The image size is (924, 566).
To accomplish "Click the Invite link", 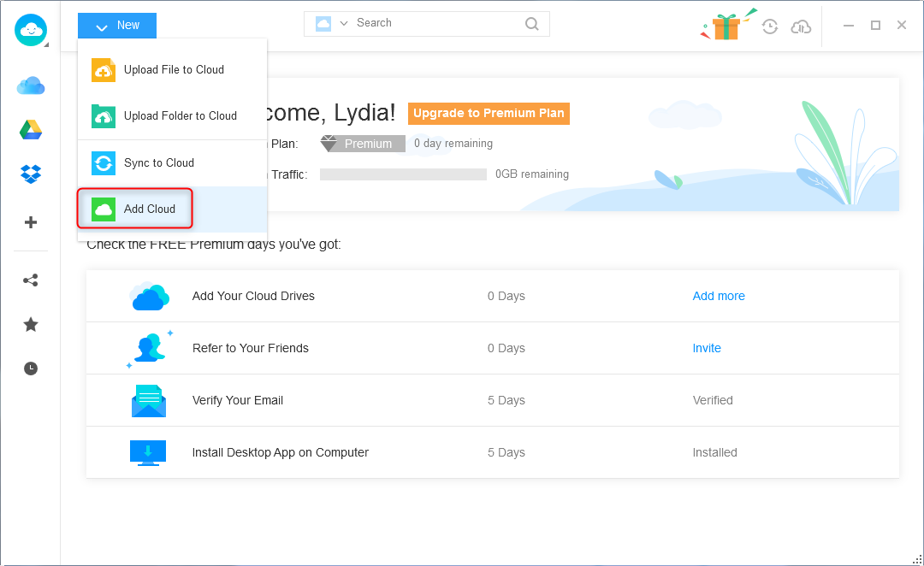I will (x=707, y=348).
